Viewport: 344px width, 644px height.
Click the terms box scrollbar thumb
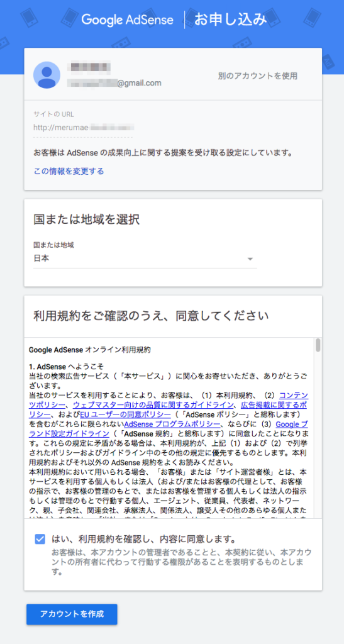[x=318, y=345]
